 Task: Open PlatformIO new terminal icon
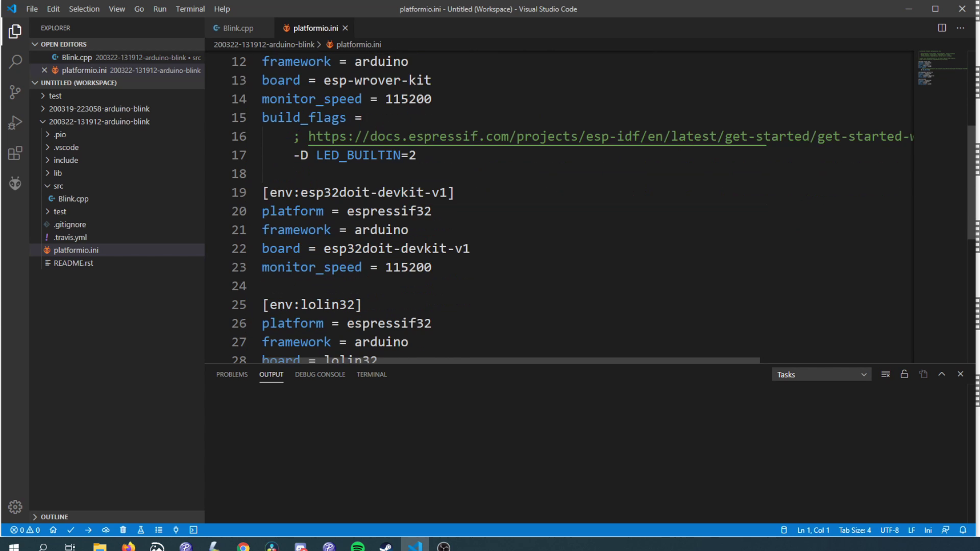click(193, 530)
